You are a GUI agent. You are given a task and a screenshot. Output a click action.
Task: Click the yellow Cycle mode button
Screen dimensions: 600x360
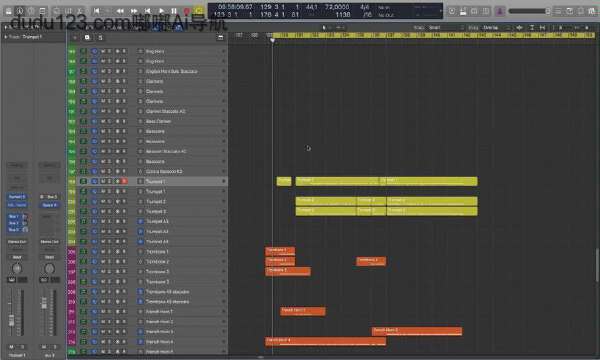199,11
